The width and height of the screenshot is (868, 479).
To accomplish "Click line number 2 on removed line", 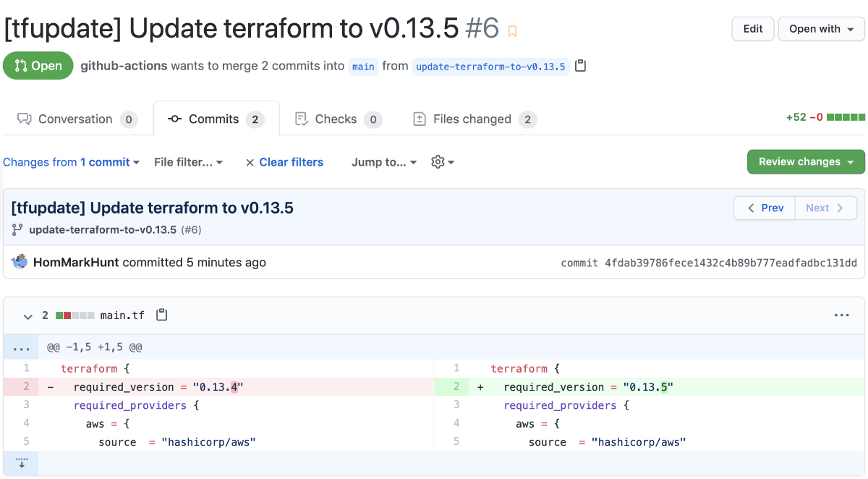I will [21, 387].
